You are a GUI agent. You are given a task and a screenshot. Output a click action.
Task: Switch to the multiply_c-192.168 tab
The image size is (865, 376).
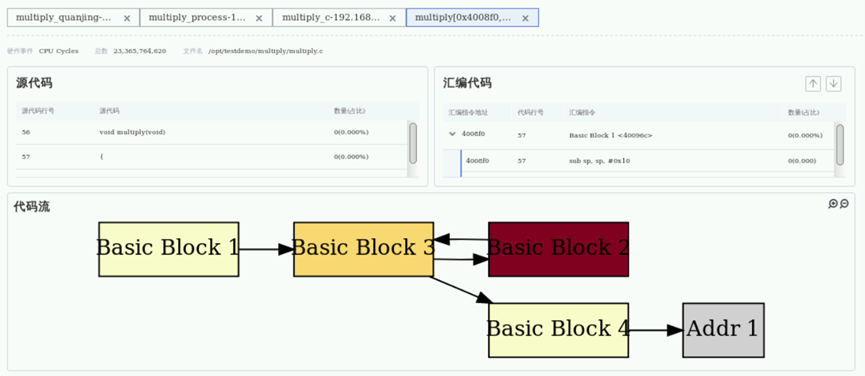pos(339,18)
